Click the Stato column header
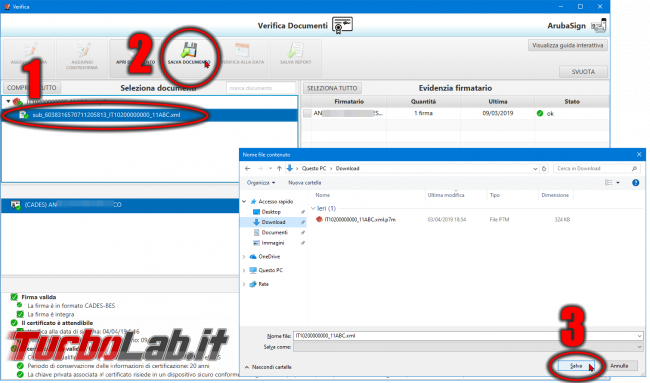This screenshot has height=383, width=650. (572, 102)
